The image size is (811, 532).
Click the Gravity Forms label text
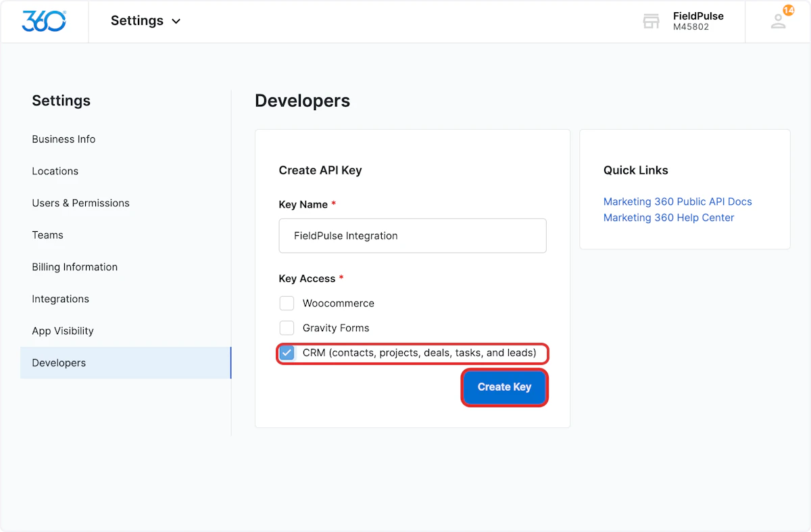coord(336,328)
